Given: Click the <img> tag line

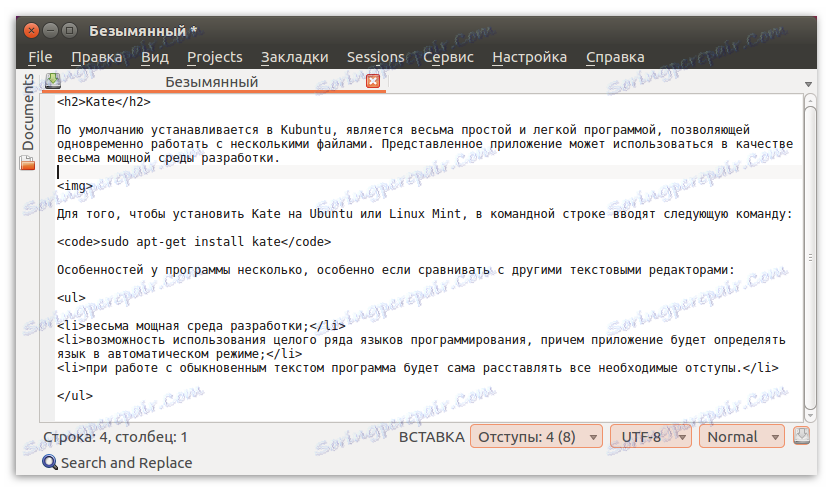Looking at the screenshot, I should pos(75,186).
